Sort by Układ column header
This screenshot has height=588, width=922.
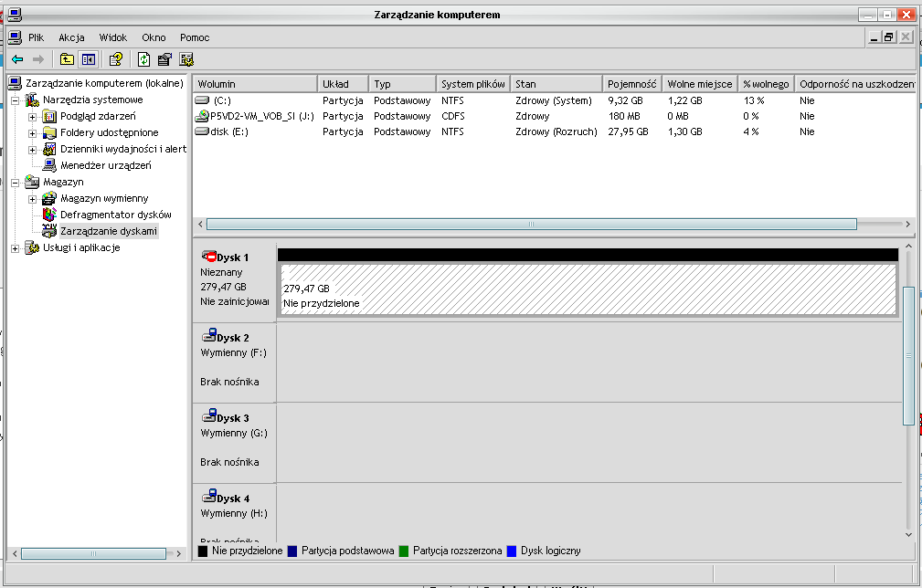[x=344, y=84]
